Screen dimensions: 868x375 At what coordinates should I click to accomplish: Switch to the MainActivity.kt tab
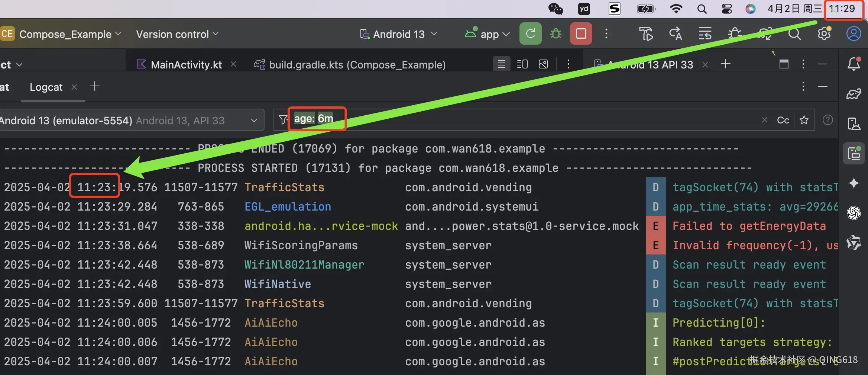tap(186, 65)
